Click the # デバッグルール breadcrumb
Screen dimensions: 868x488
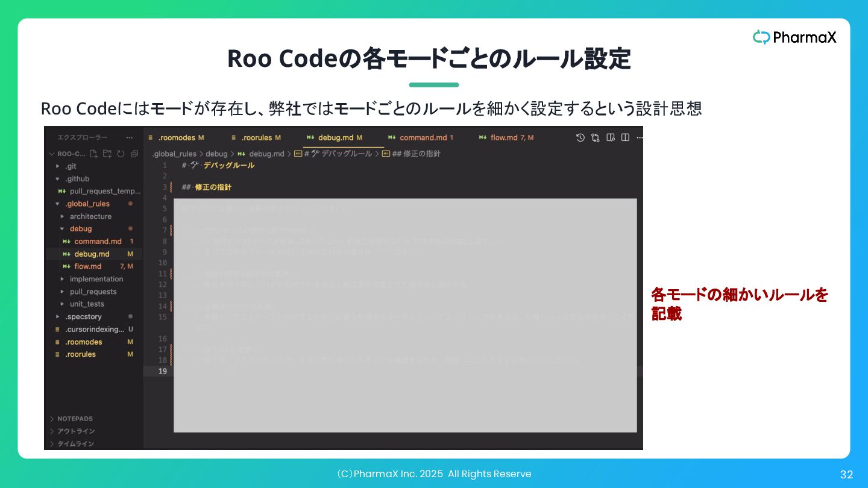click(333, 154)
